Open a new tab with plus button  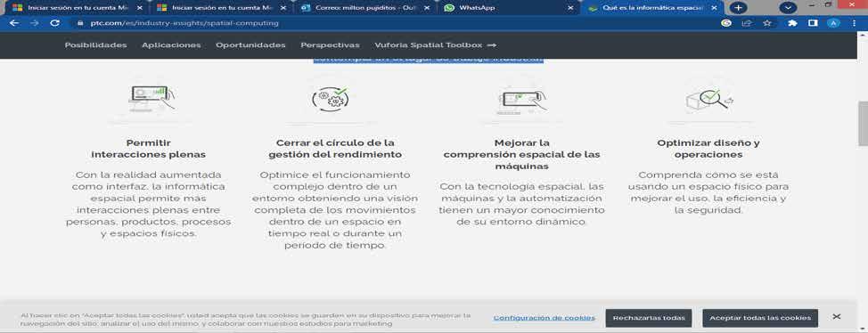(737, 8)
